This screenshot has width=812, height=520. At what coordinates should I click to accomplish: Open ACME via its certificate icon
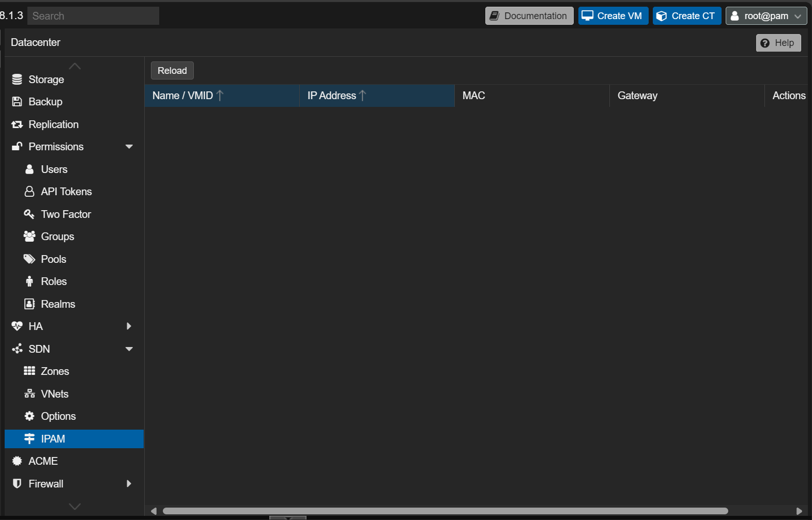(17, 461)
